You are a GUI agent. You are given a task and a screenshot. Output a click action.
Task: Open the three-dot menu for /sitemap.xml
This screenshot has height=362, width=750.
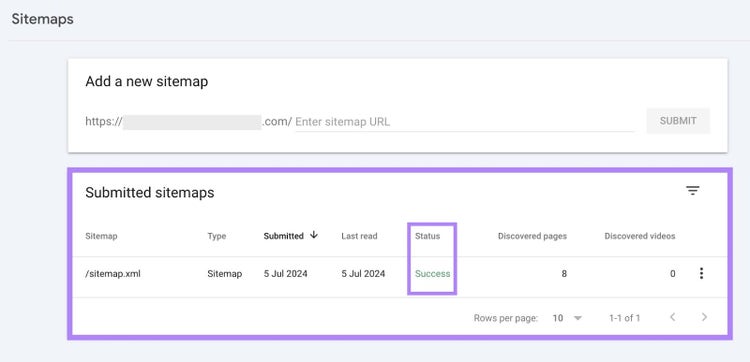(x=701, y=274)
